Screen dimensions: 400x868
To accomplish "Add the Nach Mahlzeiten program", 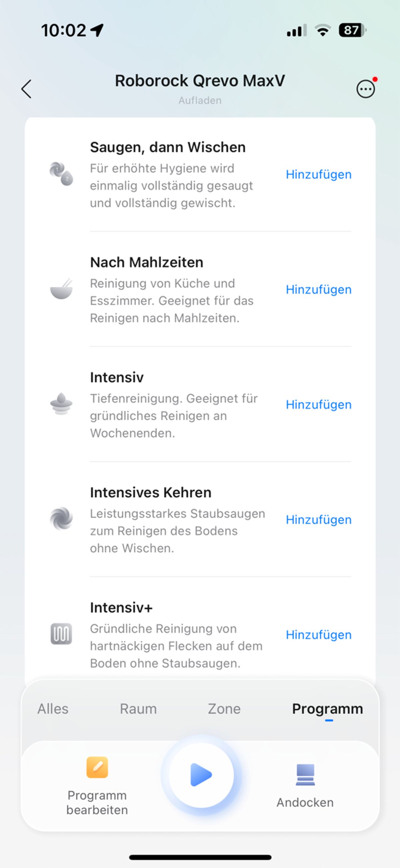I will [319, 289].
